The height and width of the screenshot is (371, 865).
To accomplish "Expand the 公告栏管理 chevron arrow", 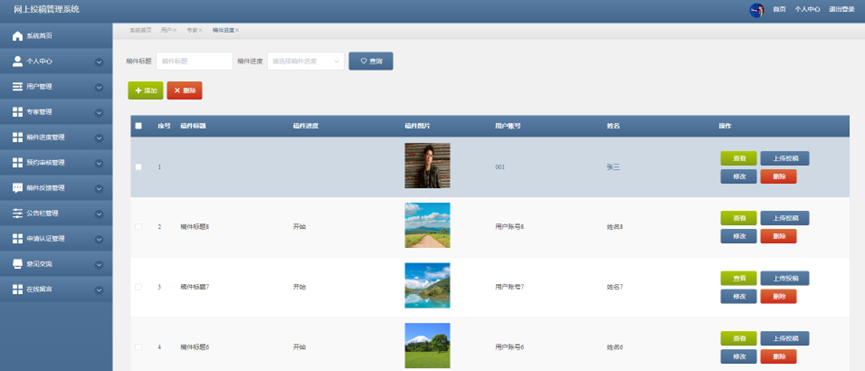I will coord(99,214).
